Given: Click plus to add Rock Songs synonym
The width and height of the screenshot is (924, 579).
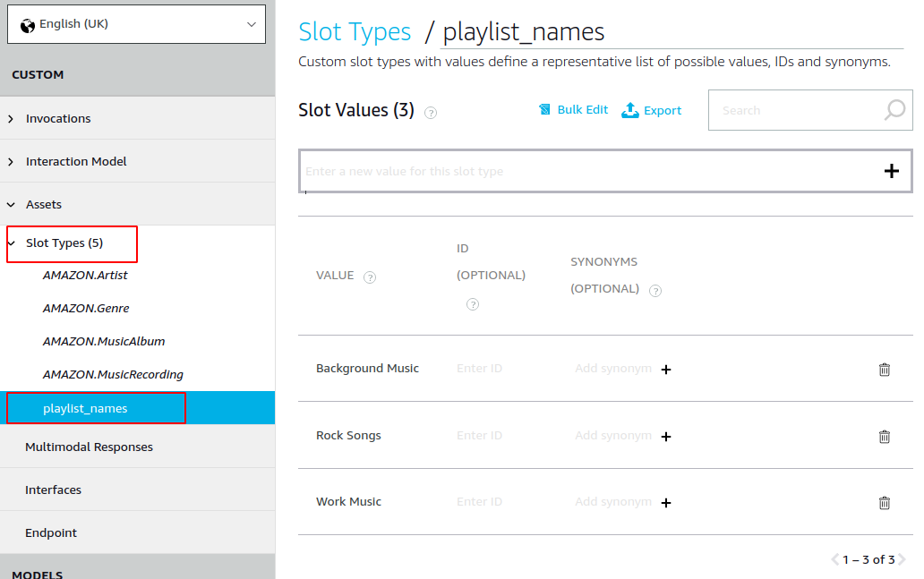Looking at the screenshot, I should [x=665, y=437].
